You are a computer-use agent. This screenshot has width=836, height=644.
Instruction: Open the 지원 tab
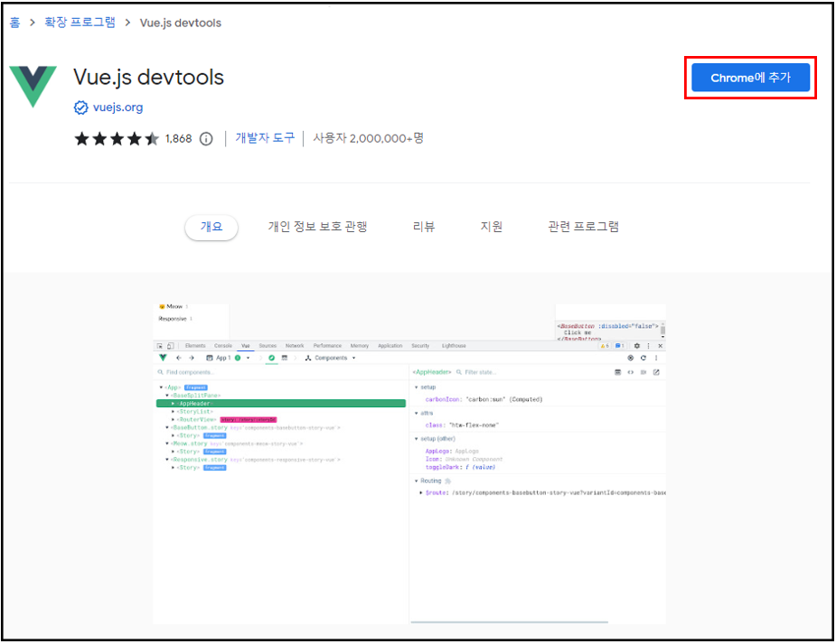[491, 227]
